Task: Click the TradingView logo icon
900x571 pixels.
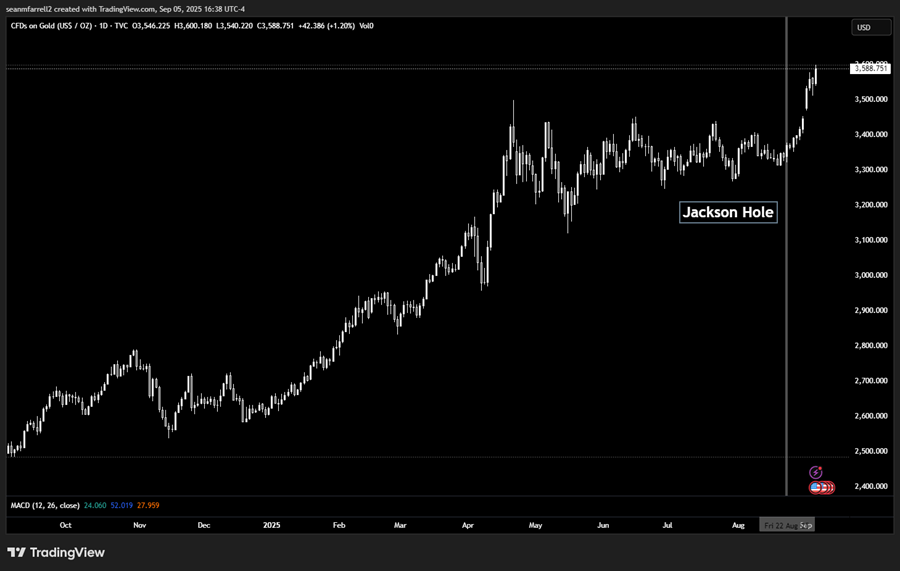Action: (16, 552)
